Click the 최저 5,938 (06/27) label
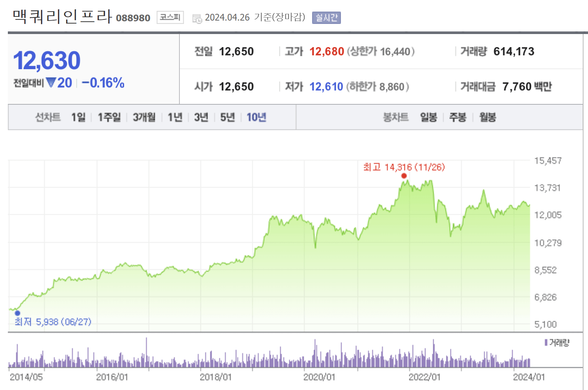The height and width of the screenshot is (390, 588). [53, 322]
